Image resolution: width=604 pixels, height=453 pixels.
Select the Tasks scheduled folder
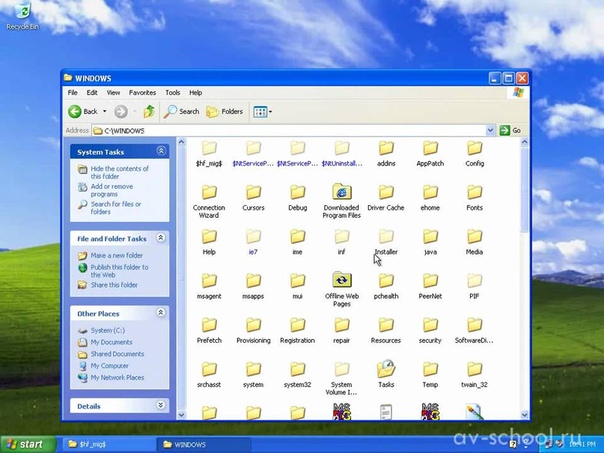pyautogui.click(x=386, y=374)
